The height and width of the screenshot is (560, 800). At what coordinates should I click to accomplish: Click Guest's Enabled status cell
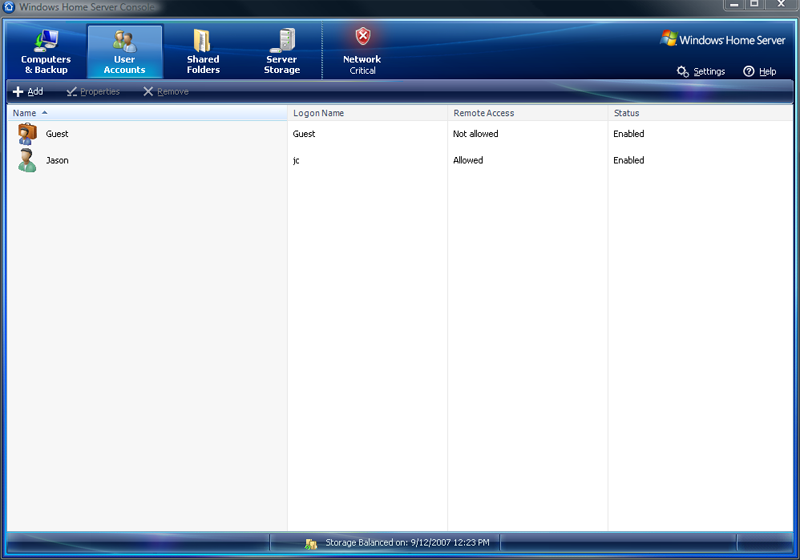(x=629, y=134)
